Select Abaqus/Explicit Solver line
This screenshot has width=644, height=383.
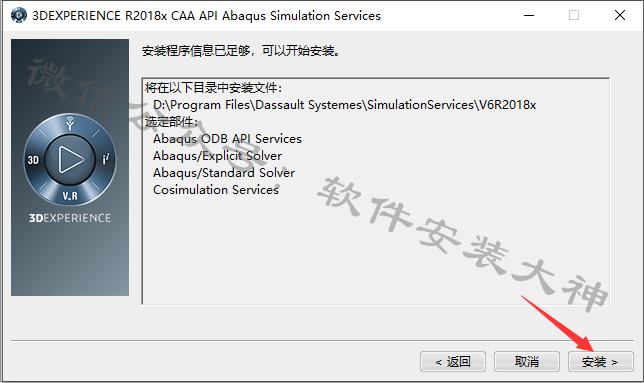217,156
